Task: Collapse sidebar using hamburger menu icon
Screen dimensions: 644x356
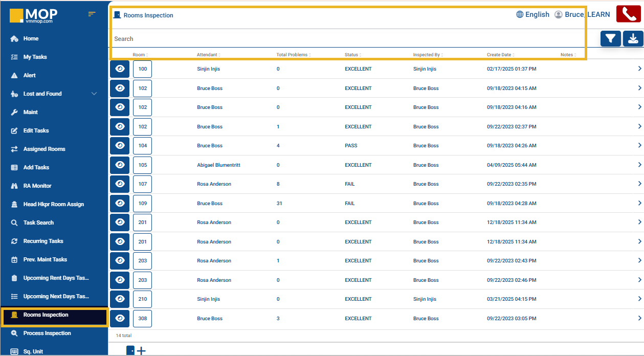Action: click(92, 14)
